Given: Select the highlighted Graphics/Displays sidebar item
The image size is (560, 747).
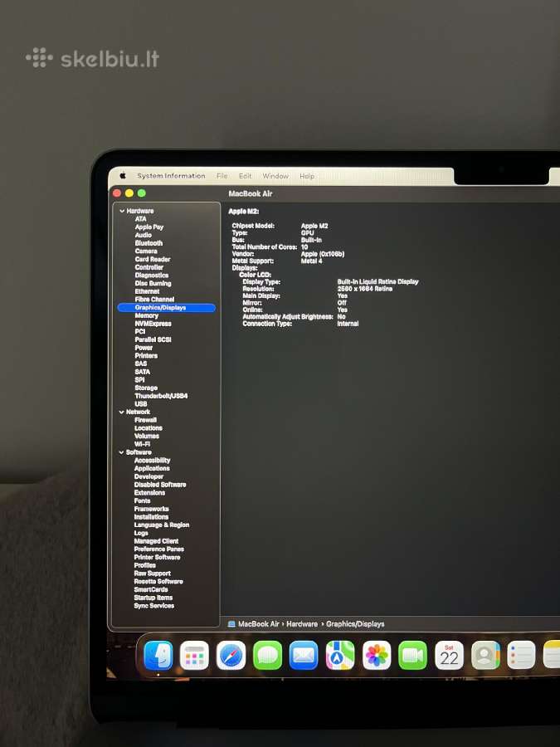Looking at the screenshot, I should coord(166,308).
